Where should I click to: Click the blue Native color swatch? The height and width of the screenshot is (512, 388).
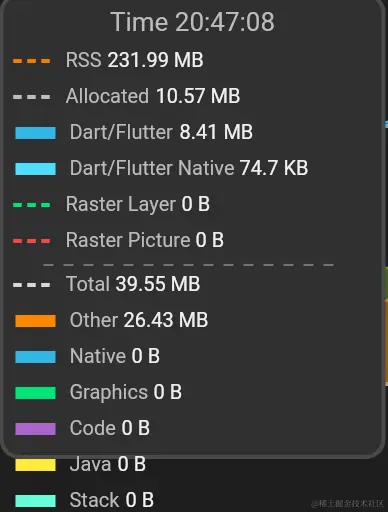point(35,357)
